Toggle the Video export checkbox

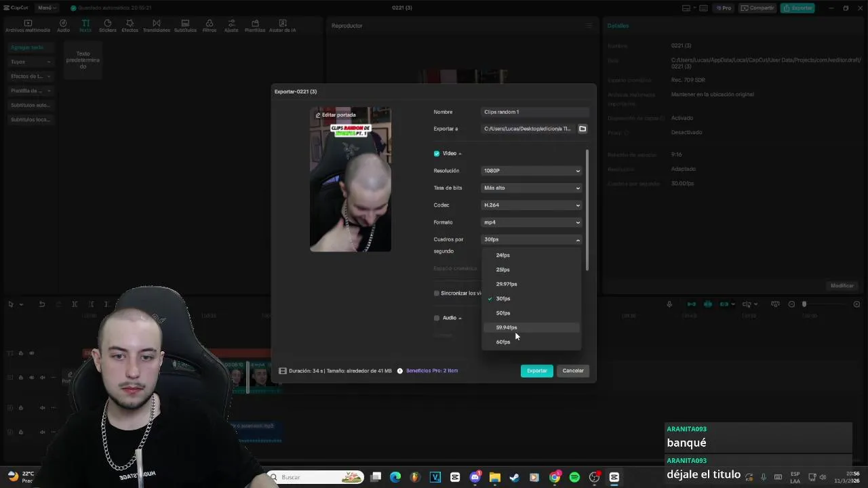(437, 154)
